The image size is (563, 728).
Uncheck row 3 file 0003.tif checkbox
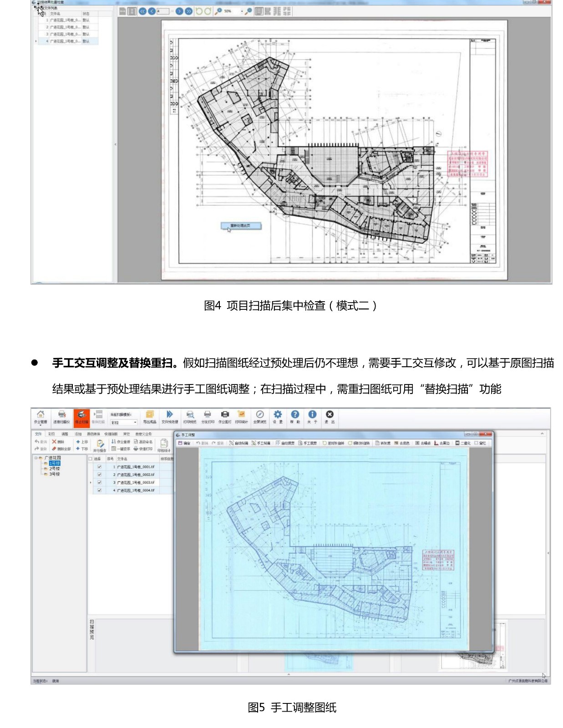pos(99,482)
